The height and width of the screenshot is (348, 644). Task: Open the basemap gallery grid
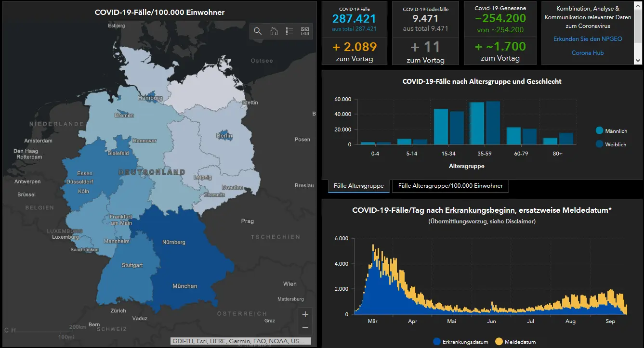tap(305, 31)
